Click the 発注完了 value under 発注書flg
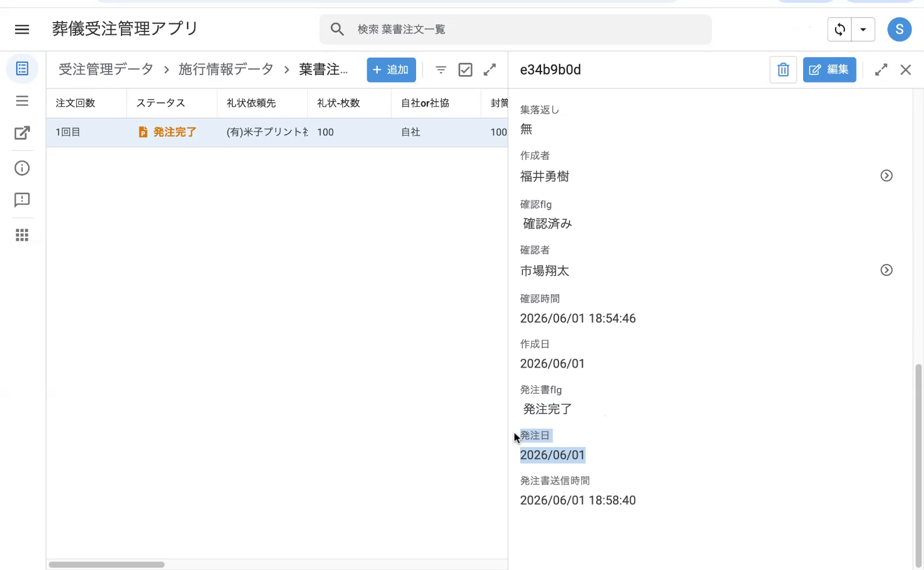This screenshot has width=924, height=570. click(x=547, y=409)
